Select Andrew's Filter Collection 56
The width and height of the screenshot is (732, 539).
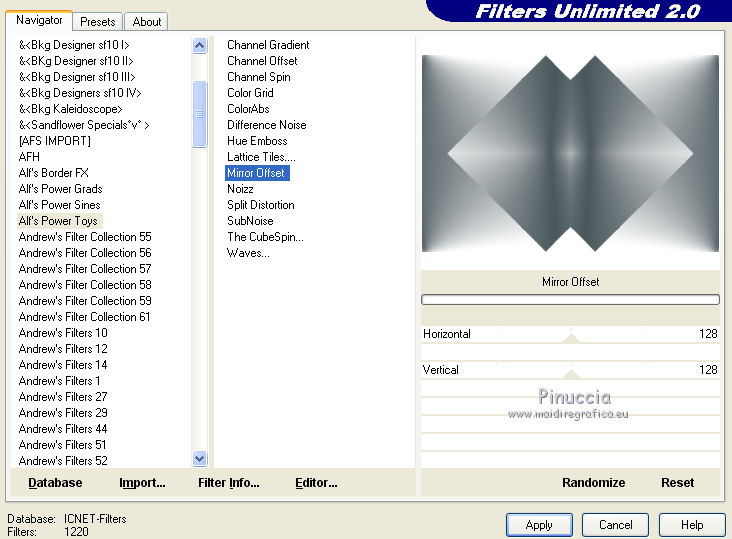tap(85, 253)
